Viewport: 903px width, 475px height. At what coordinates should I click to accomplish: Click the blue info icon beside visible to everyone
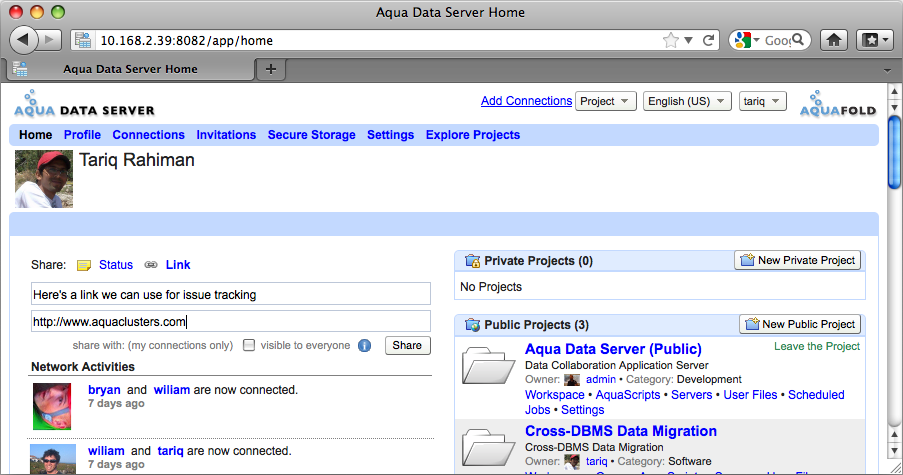coord(365,346)
